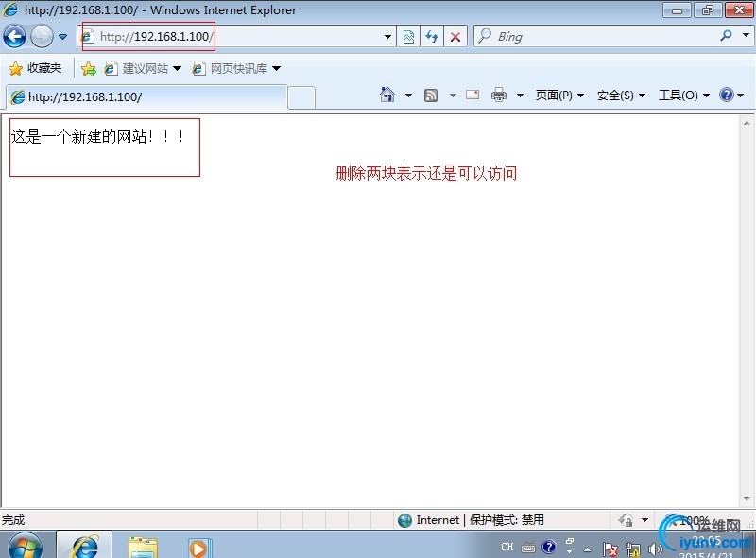Click the Internet Explorer taskbar icon

click(84, 546)
